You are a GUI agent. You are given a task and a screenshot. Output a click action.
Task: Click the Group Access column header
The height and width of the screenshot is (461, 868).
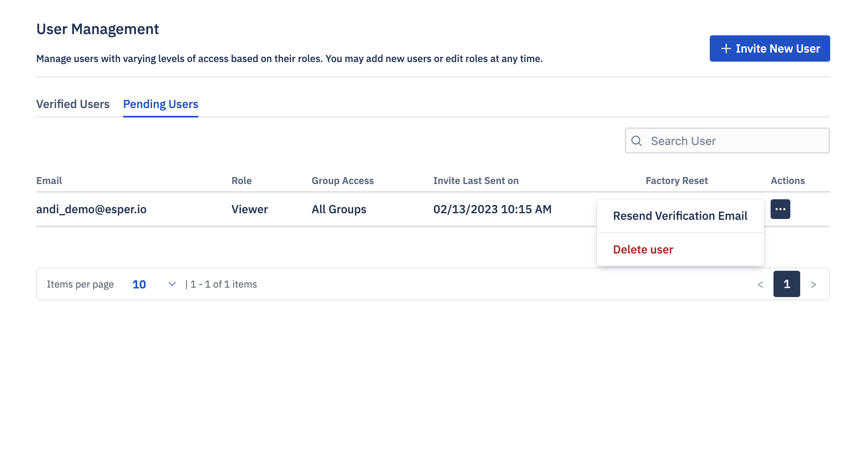pyautogui.click(x=343, y=181)
